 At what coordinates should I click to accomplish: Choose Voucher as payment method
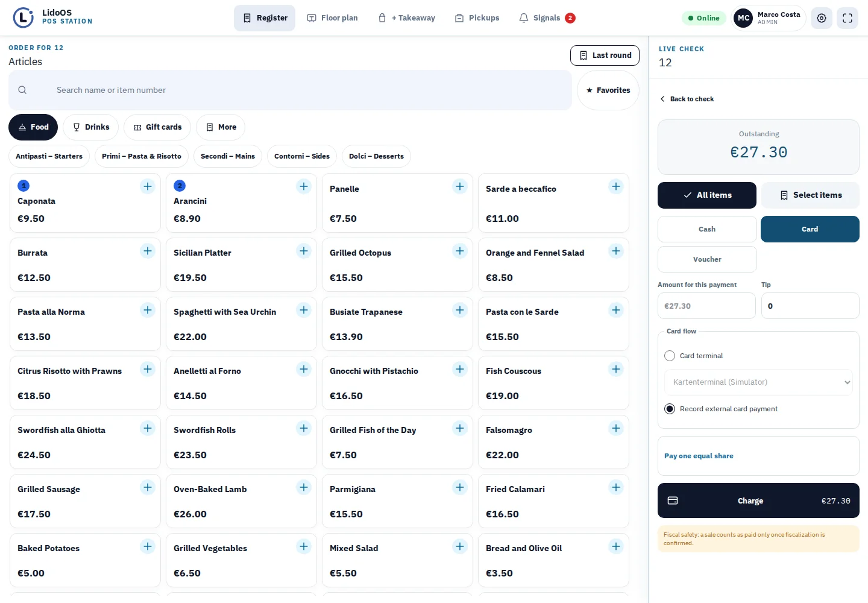point(707,259)
